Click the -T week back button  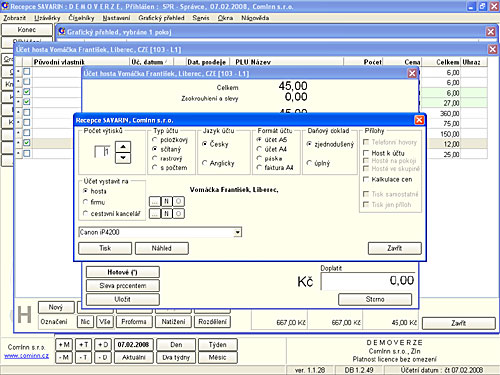click(x=84, y=357)
